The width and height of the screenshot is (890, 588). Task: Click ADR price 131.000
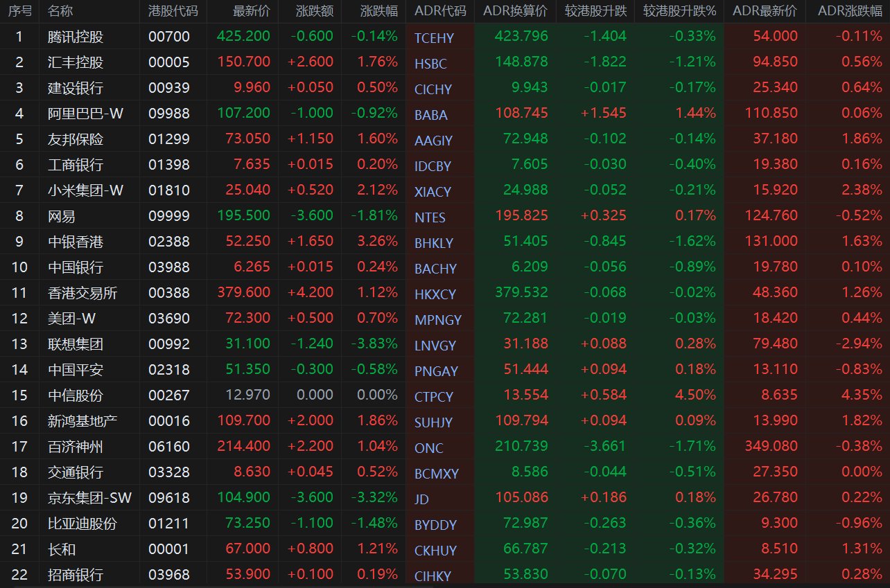[x=770, y=242]
